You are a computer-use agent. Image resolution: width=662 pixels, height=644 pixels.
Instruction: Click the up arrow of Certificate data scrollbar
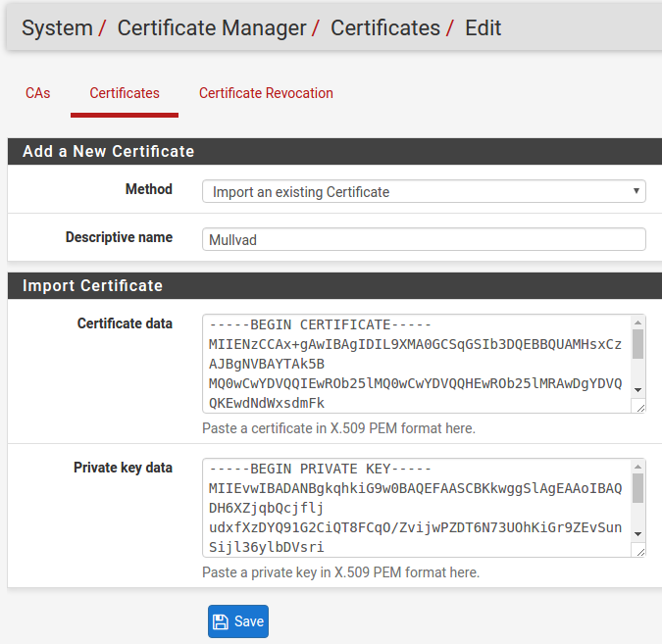coord(637,322)
